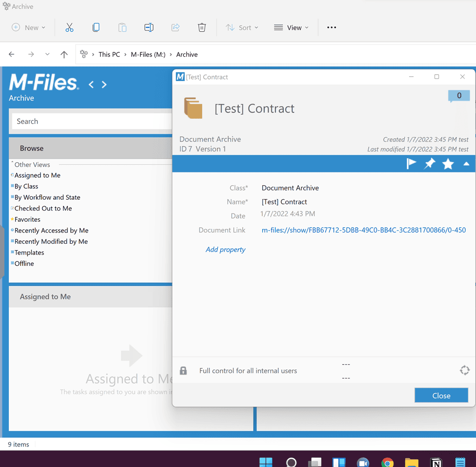This screenshot has width=476, height=467.
Task: Open Recently Accessed by Me view
Action: pyautogui.click(x=51, y=230)
